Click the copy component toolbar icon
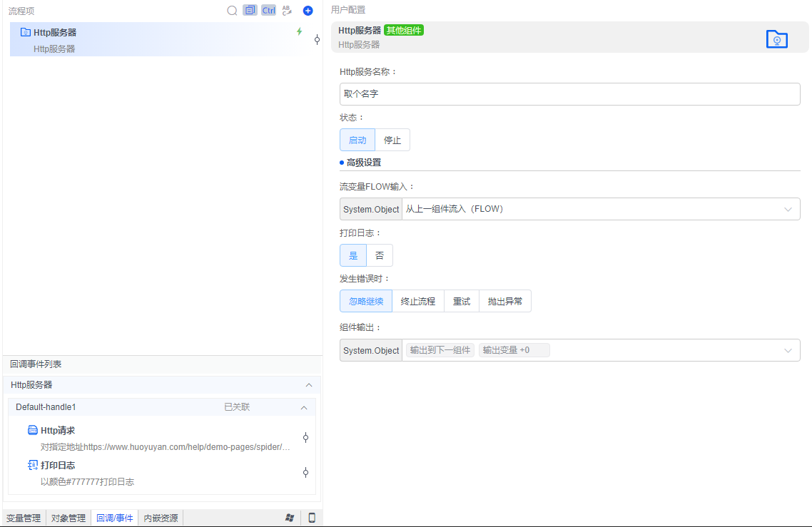 [x=250, y=10]
